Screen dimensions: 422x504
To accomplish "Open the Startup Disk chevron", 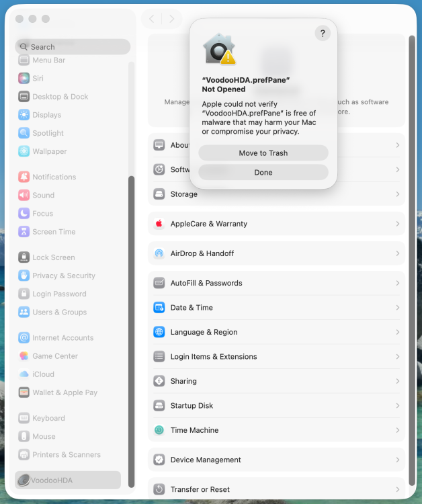I will pos(398,406).
